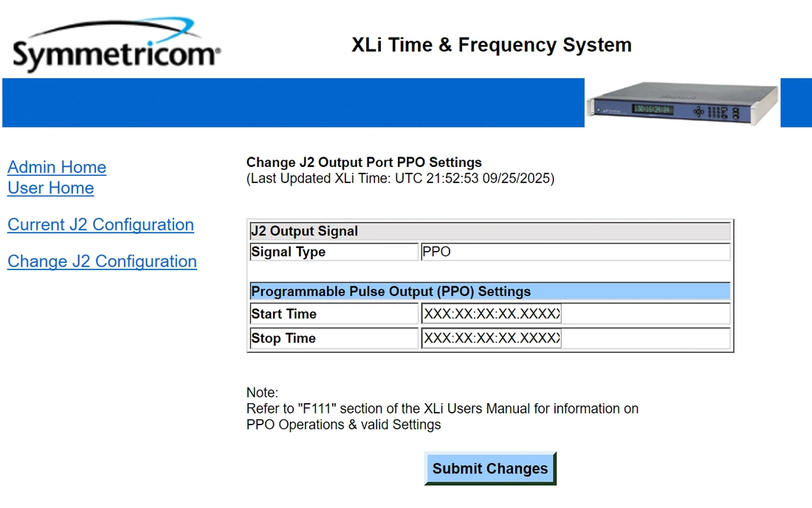This screenshot has width=812, height=508.
Task: Focus the Start Time input field
Action: pyautogui.click(x=491, y=314)
